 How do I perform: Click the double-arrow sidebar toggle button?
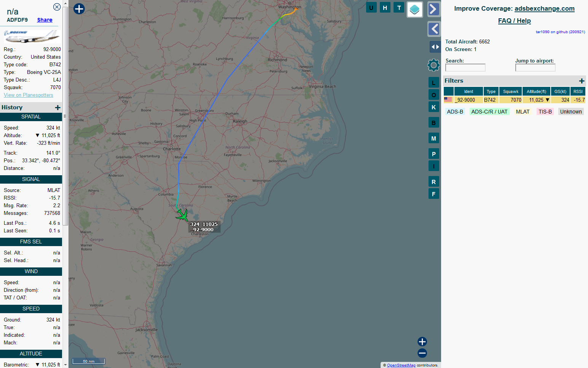435,47
